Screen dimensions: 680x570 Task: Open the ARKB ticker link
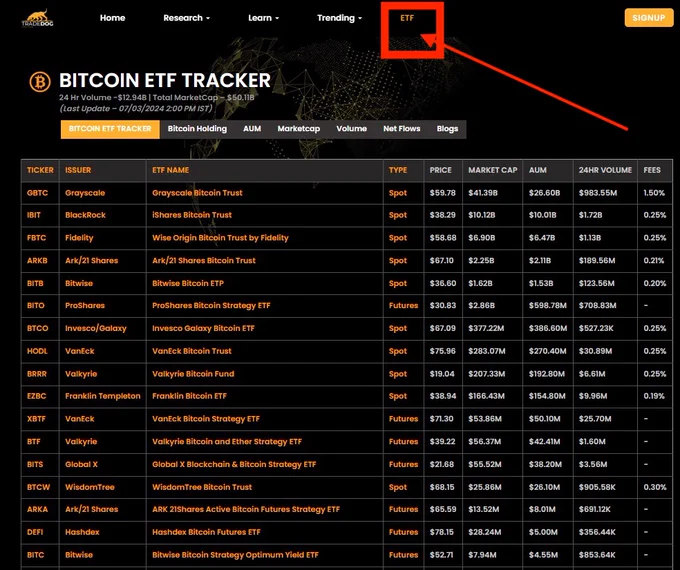tap(37, 261)
